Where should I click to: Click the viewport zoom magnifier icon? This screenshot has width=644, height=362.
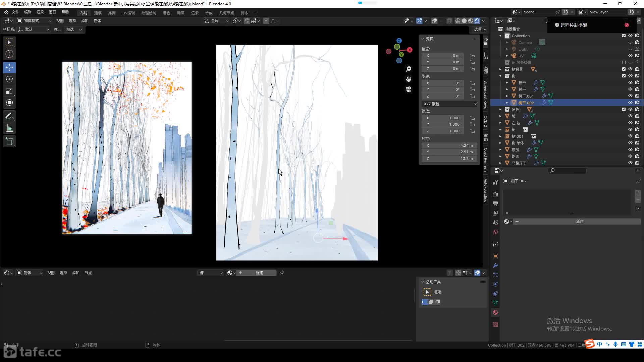(x=409, y=69)
